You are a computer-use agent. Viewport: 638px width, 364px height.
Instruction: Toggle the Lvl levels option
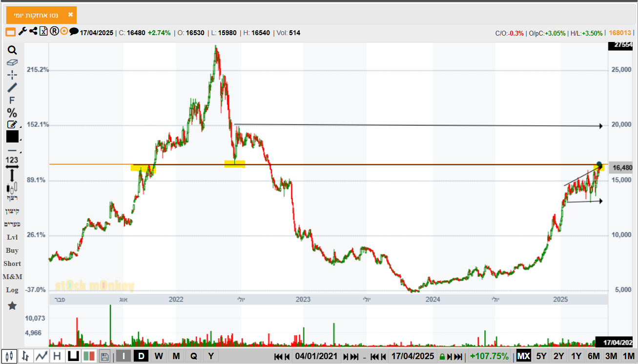click(x=12, y=237)
